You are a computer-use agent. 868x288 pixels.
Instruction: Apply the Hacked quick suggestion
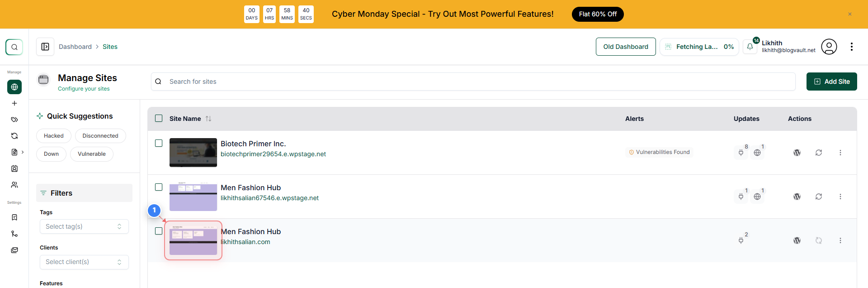coord(54,136)
